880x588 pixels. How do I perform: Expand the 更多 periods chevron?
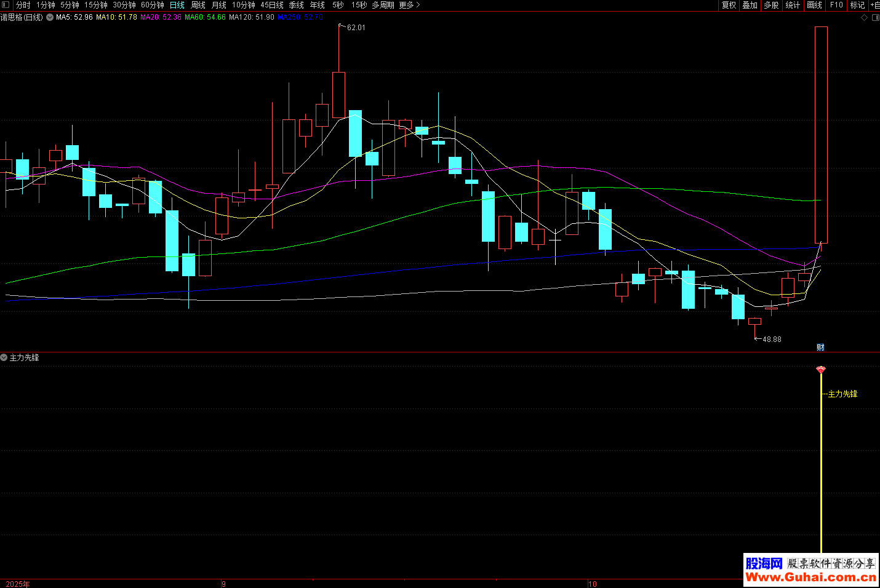coord(410,5)
